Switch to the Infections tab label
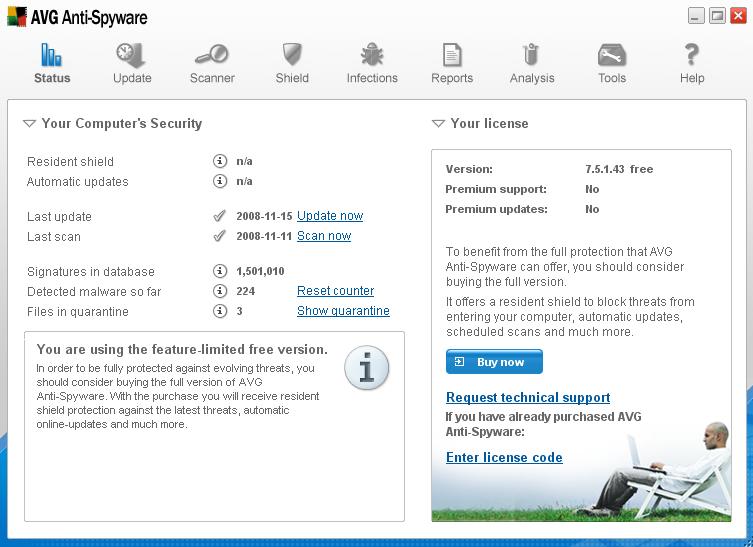 372,78
